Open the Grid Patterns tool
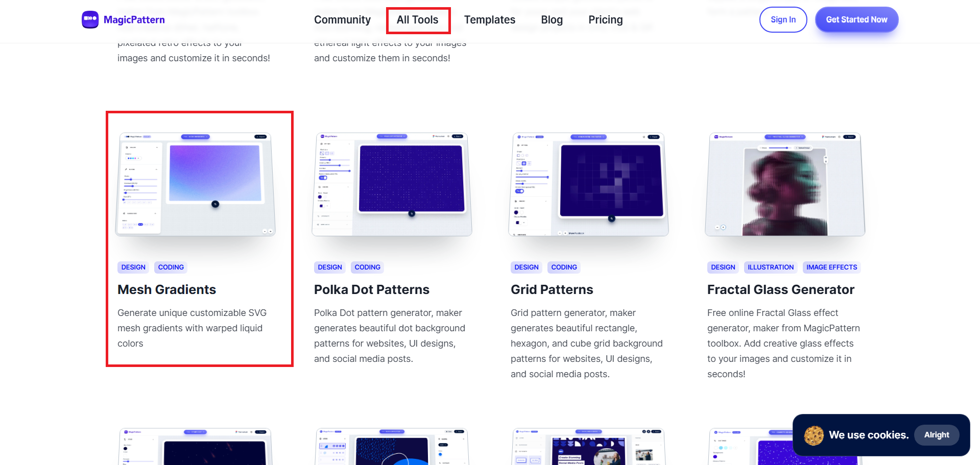Image resolution: width=980 pixels, height=465 pixels. (552, 289)
